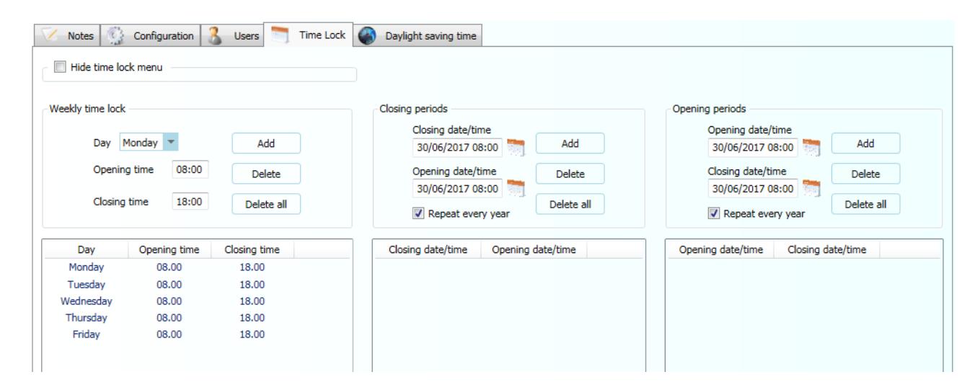The image size is (980, 390).
Task: Sort weekly table by Closing time header
Action: tap(252, 249)
